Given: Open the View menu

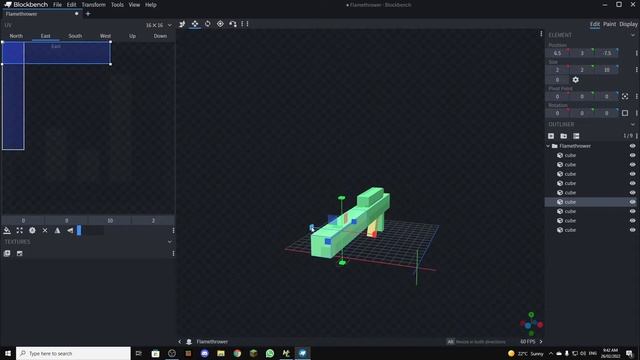Looking at the screenshot, I should click(134, 5).
